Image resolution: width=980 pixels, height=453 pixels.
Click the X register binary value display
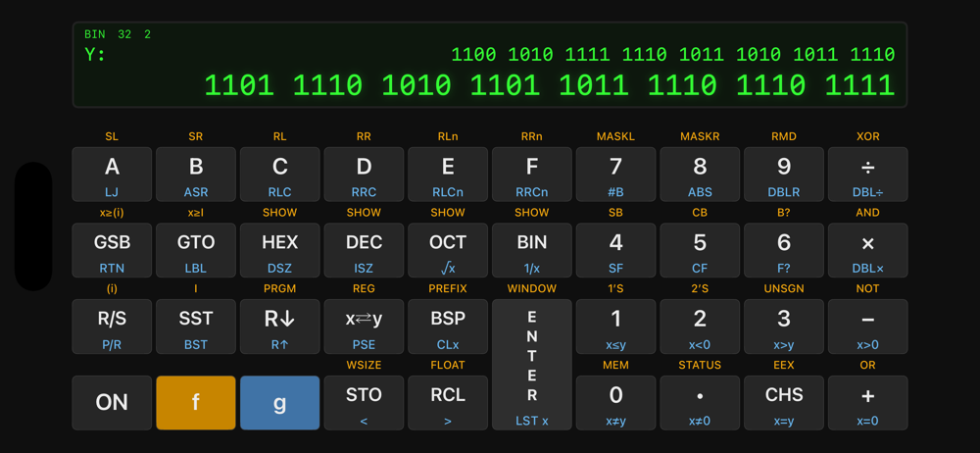(550, 85)
